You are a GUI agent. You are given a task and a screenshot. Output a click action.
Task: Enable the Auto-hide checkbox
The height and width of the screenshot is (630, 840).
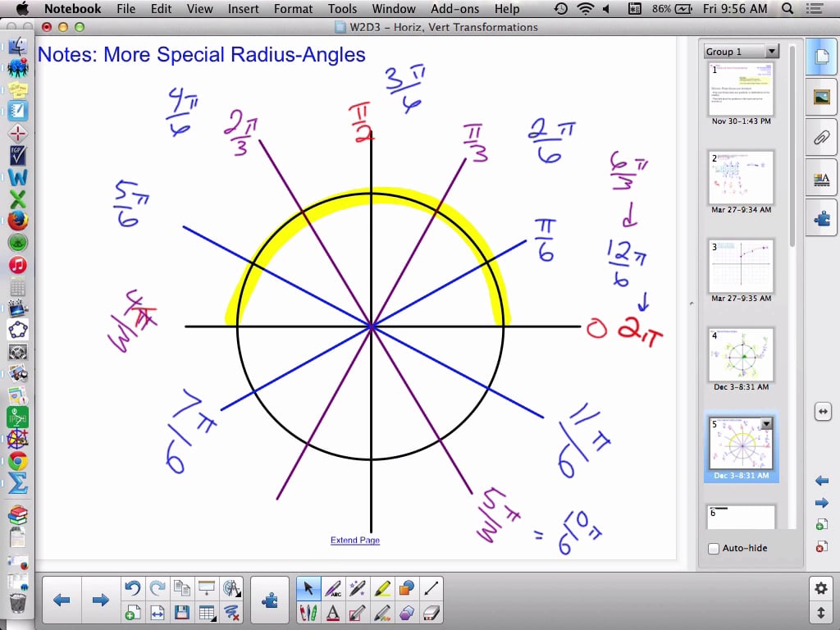tap(714, 548)
